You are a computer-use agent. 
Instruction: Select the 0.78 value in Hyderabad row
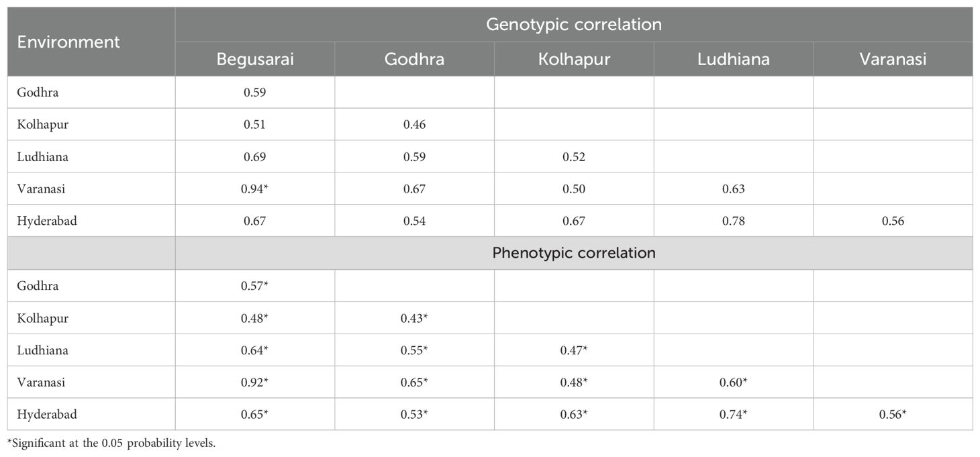tap(733, 221)
